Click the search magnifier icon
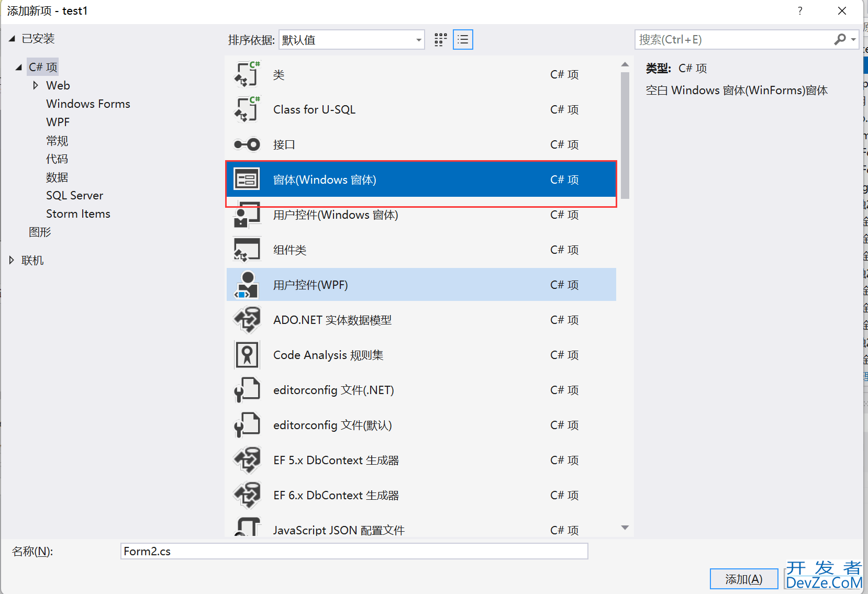Screen dimensions: 868x594 pos(840,39)
